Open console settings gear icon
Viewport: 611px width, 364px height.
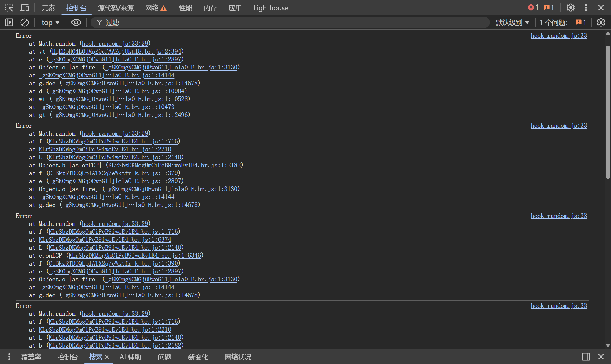601,22
